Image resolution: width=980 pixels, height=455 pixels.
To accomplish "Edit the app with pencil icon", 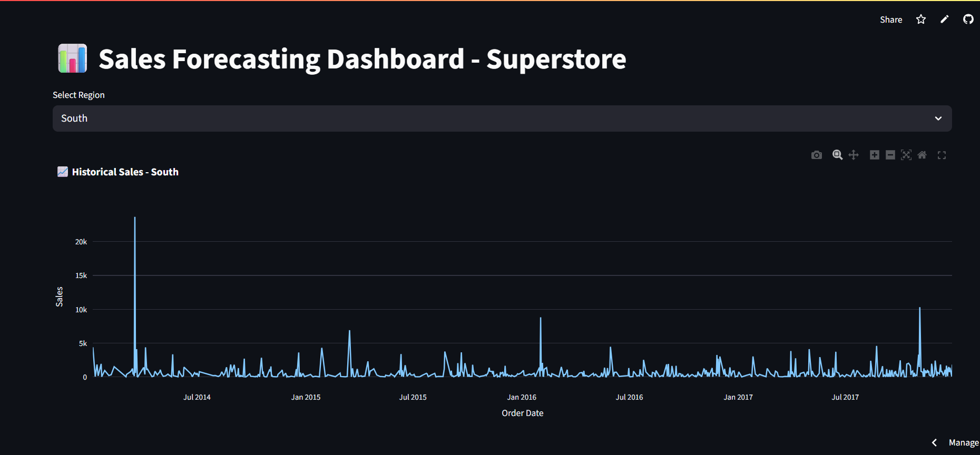I will click(x=944, y=19).
